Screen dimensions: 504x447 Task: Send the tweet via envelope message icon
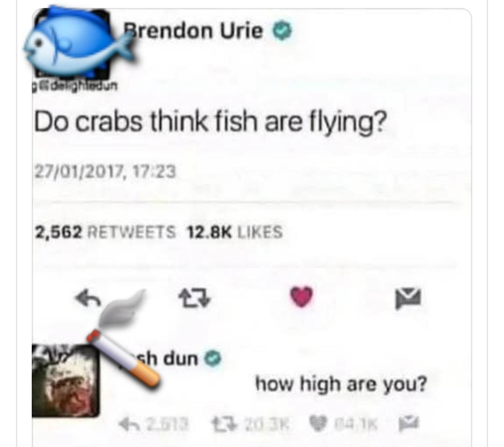click(x=408, y=298)
